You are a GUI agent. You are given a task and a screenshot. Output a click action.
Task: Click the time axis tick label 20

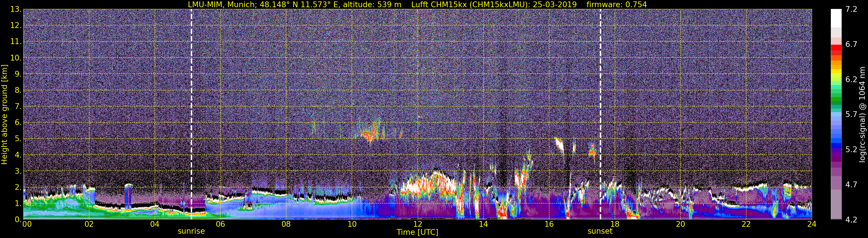[x=680, y=224]
